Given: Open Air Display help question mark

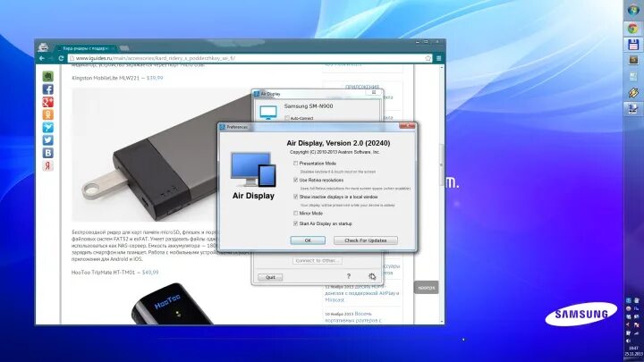Looking at the screenshot, I should pos(348,276).
